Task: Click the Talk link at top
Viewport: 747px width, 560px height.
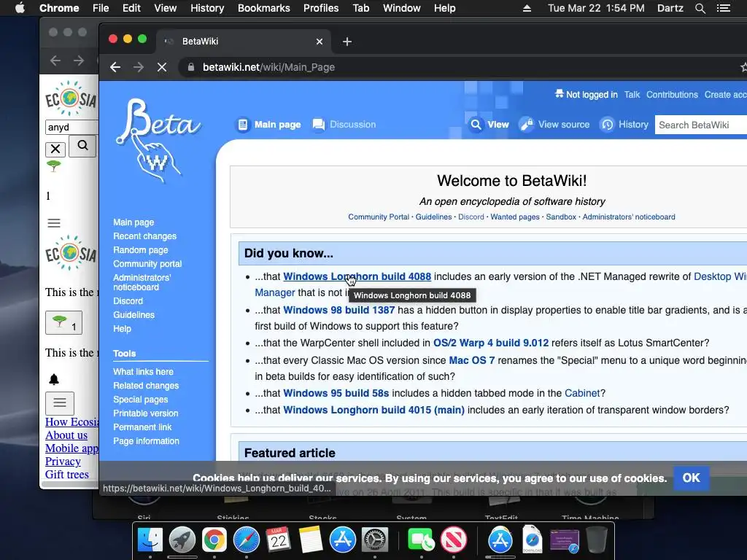Action: (x=632, y=94)
